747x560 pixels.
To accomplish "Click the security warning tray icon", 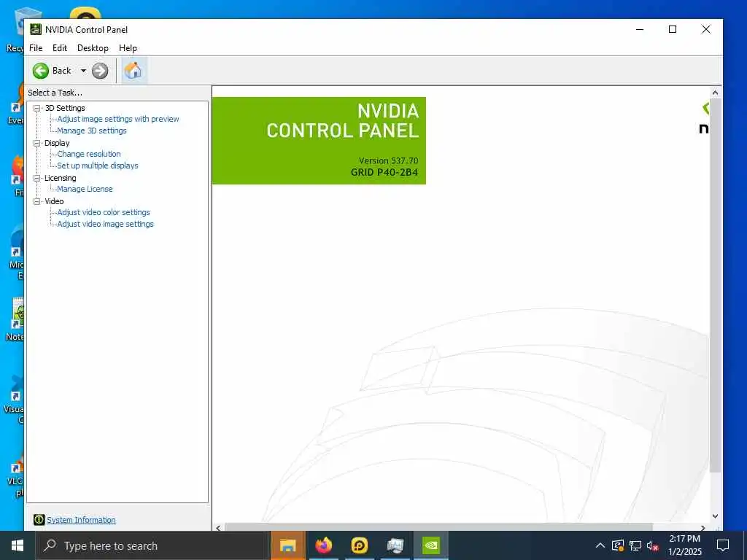I will (618, 545).
